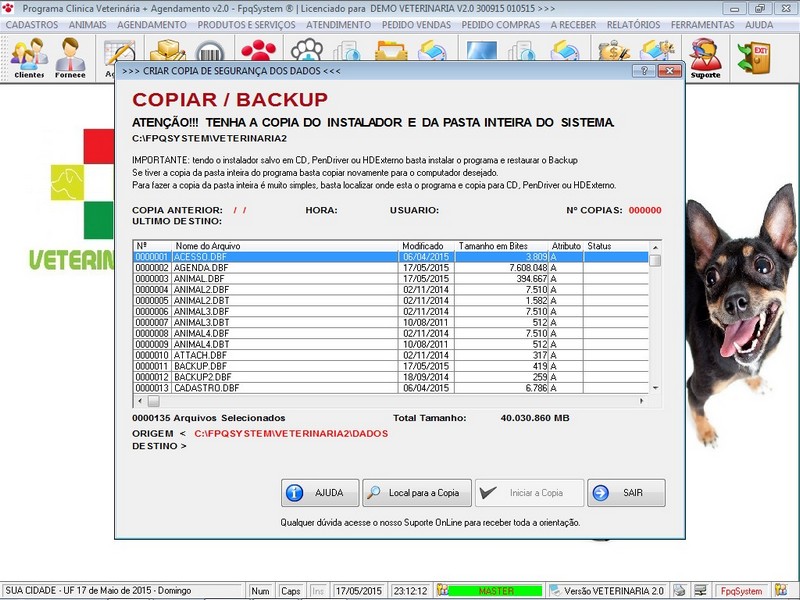Open the ATENDIMENTO menu

click(x=338, y=24)
